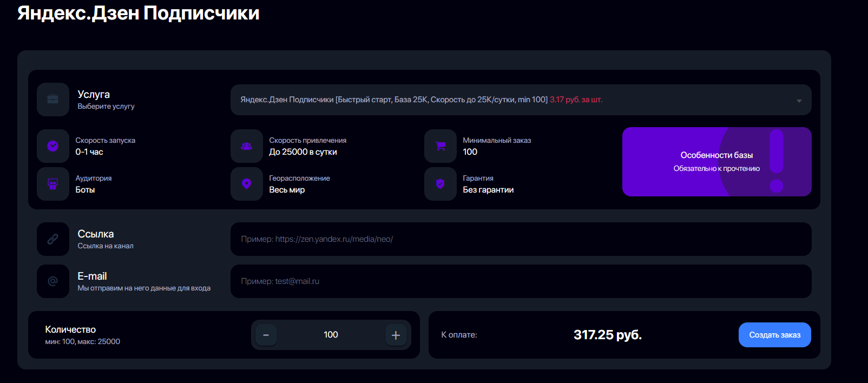Click the Ссылка channel URL input field
The width and height of the screenshot is (868, 383).
(x=521, y=239)
